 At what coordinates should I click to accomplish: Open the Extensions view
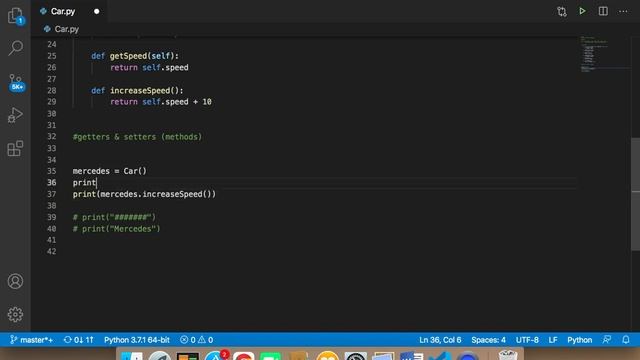[16, 148]
